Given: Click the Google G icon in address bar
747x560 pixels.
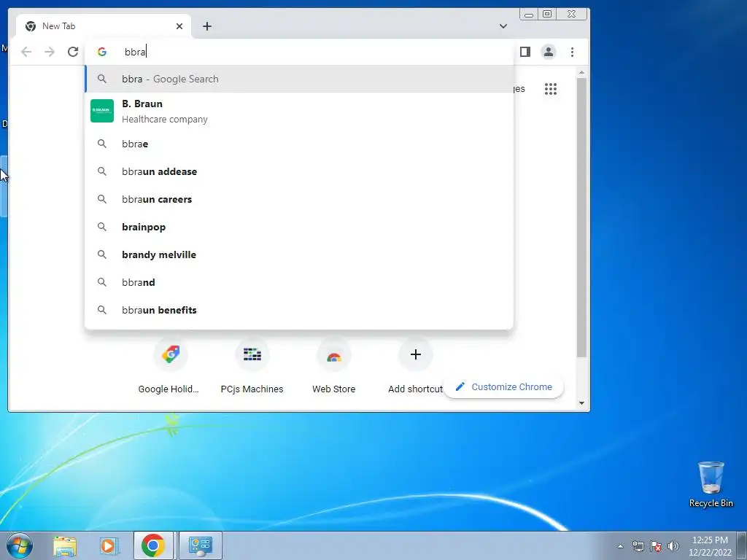Looking at the screenshot, I should [x=102, y=52].
